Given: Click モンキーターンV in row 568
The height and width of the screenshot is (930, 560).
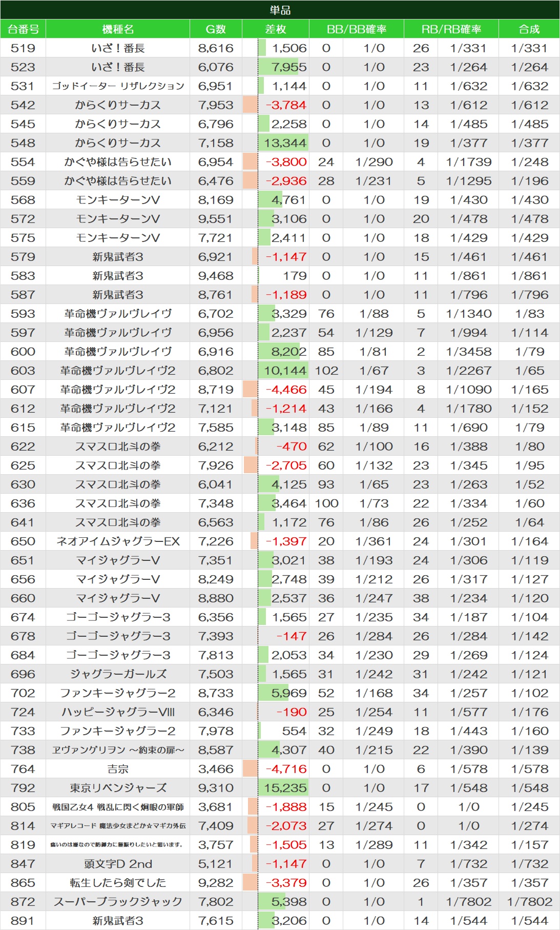Looking at the screenshot, I should click(x=118, y=200).
